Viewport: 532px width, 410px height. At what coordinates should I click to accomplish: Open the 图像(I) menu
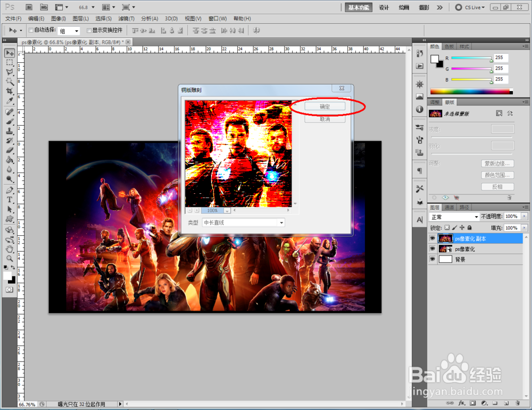(59, 18)
